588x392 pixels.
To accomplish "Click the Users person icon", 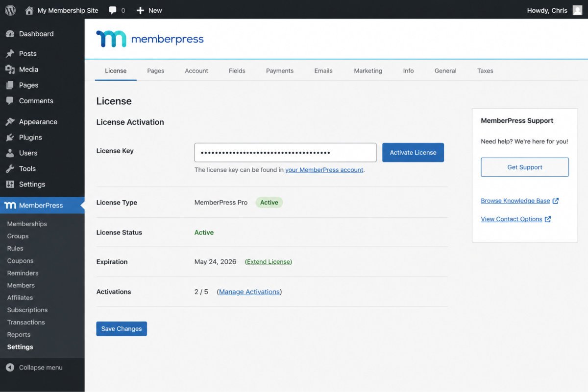I will click(x=10, y=153).
